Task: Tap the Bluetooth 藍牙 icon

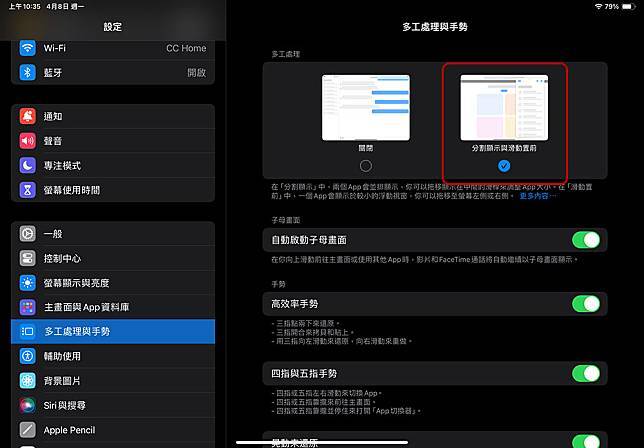Action: tap(28, 73)
